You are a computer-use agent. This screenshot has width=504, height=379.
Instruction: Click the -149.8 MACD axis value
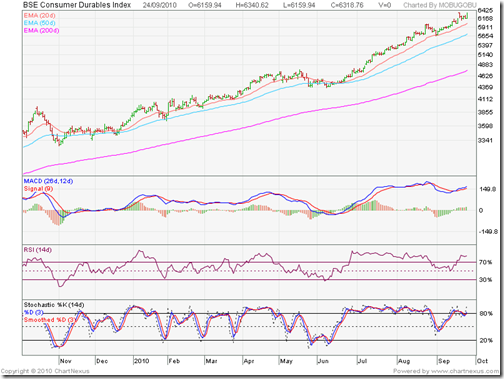(488, 232)
